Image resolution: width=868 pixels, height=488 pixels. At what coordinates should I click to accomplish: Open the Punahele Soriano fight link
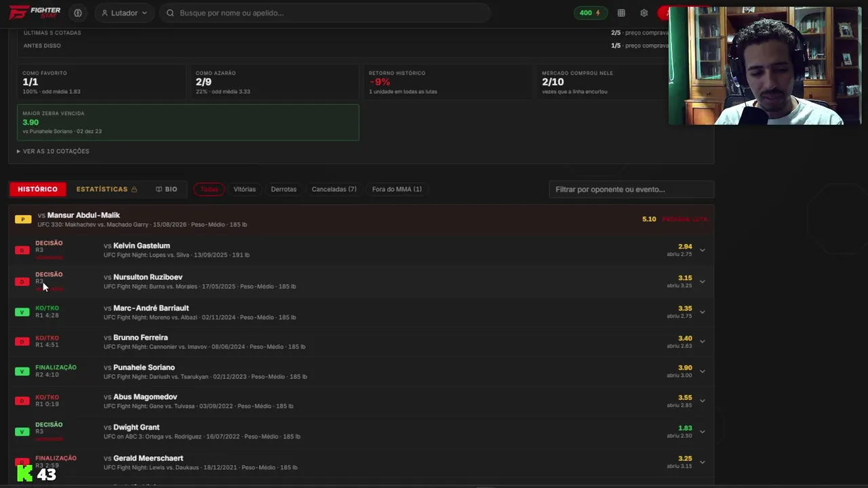[x=144, y=367]
